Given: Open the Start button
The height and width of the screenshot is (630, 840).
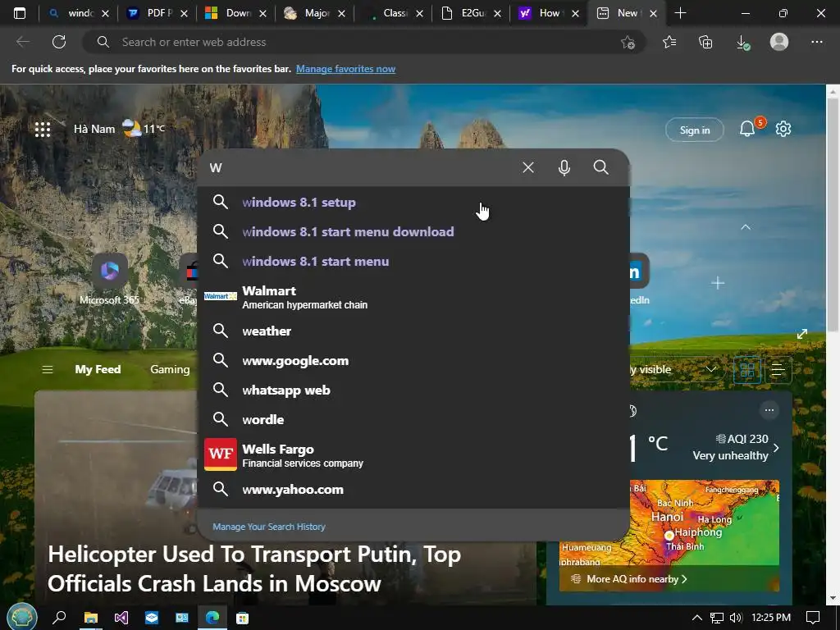Looking at the screenshot, I should (x=22, y=617).
